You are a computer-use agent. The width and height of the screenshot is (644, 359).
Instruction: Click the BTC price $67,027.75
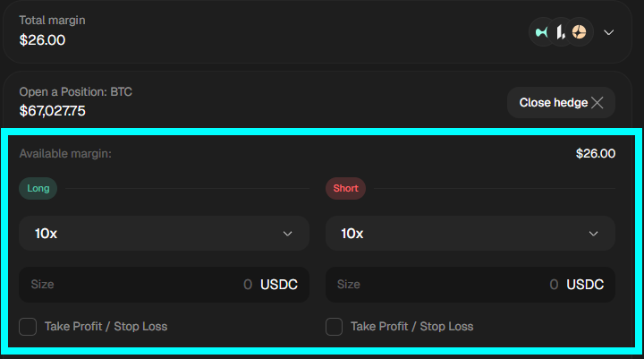[x=53, y=111]
